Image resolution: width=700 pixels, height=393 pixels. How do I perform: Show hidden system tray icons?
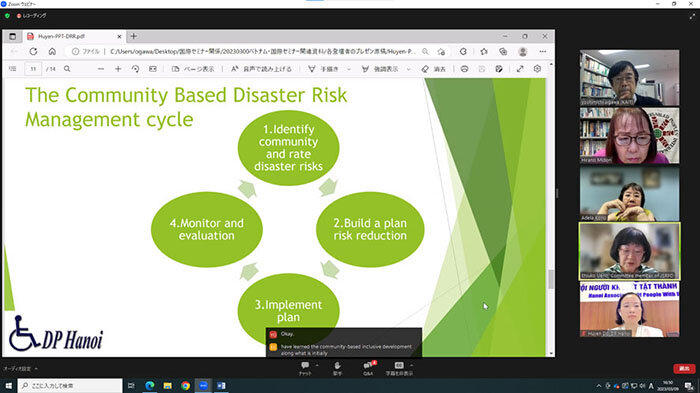599,386
